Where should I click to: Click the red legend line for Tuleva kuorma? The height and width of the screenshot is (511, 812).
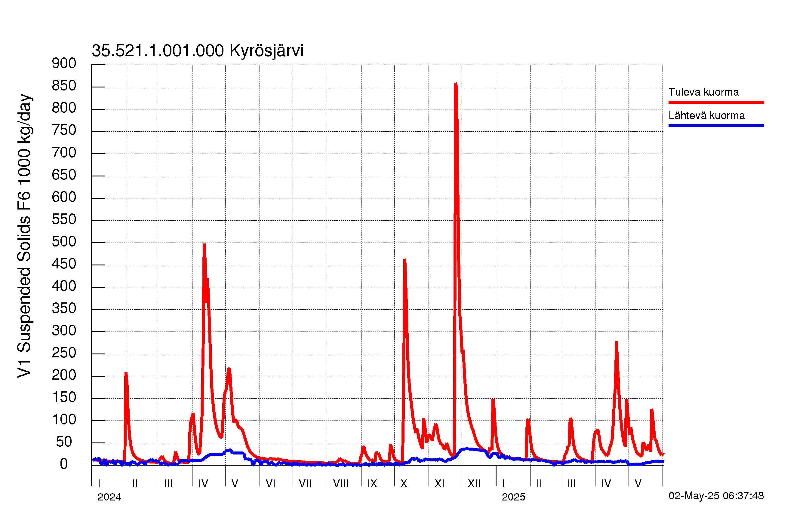click(x=716, y=102)
